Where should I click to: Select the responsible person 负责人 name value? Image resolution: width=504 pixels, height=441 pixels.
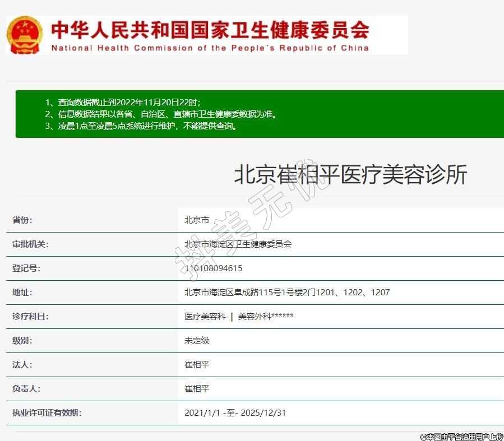pos(197,389)
